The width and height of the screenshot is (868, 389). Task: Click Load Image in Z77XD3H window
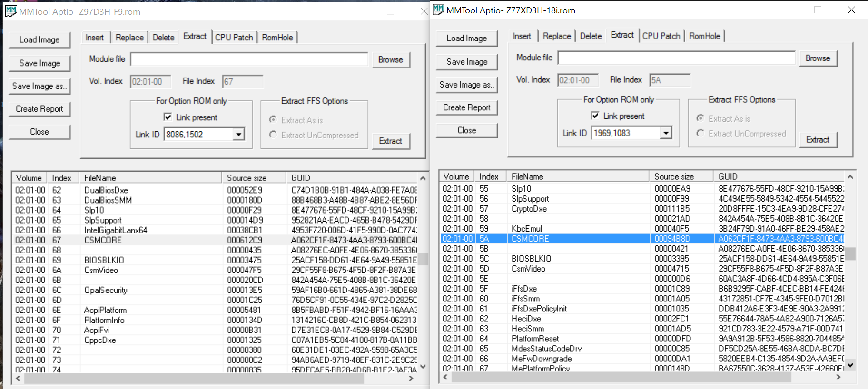[467, 39]
